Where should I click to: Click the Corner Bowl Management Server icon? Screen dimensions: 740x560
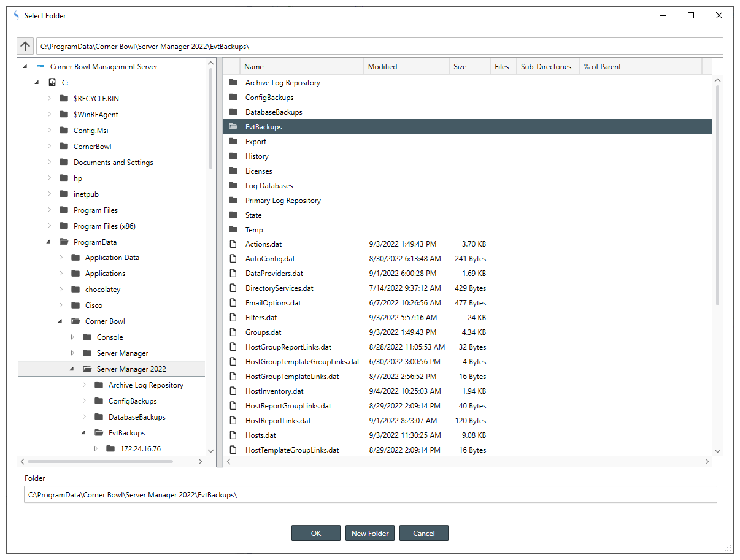coord(40,67)
